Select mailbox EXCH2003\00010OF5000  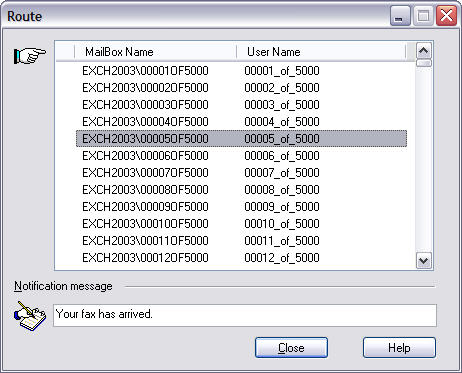click(145, 224)
